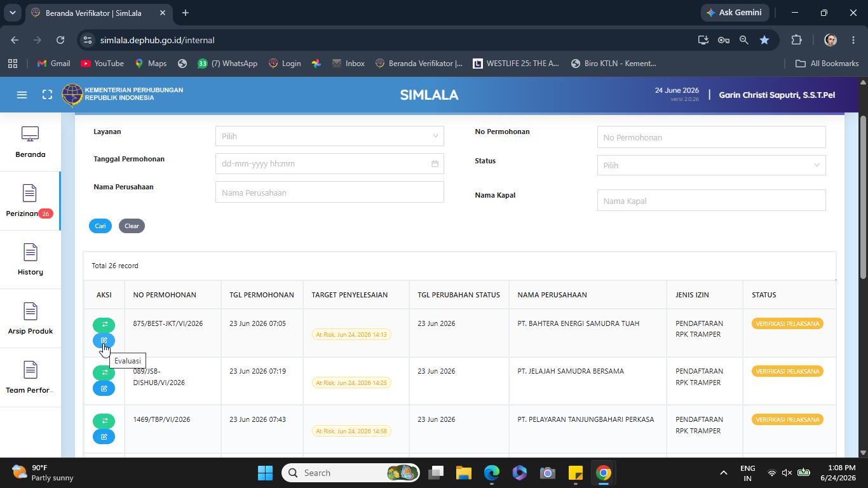Viewport: 868px width, 488px height.
Task: Reload the page with browser refresh
Action: (60, 40)
